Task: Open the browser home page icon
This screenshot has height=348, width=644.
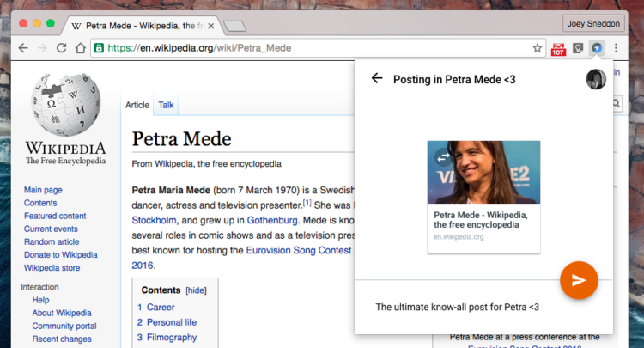Action: click(81, 48)
